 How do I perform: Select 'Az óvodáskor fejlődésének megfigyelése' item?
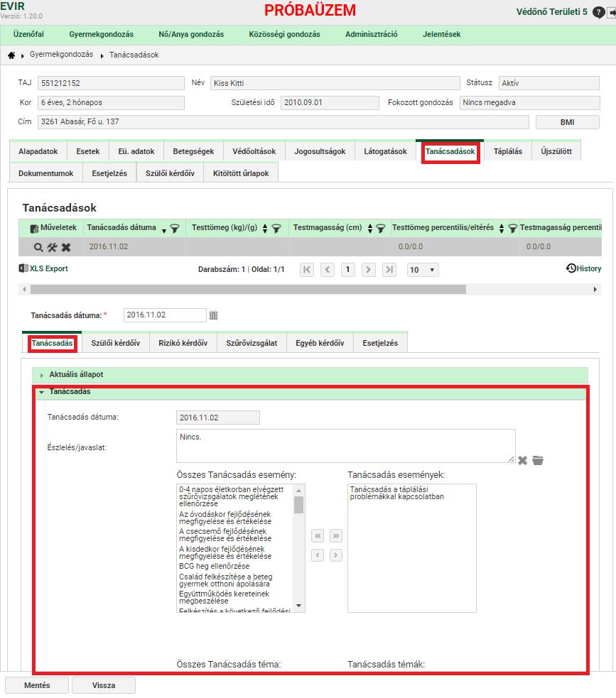[225, 518]
